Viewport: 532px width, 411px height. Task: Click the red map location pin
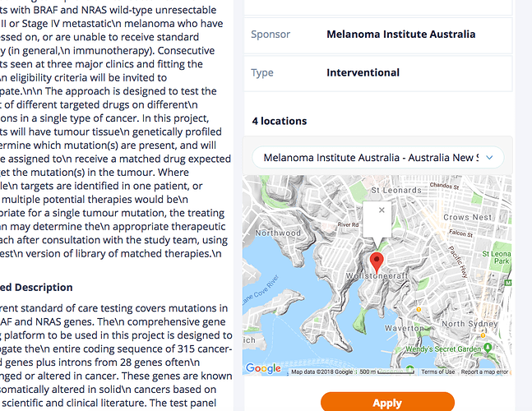[377, 261]
